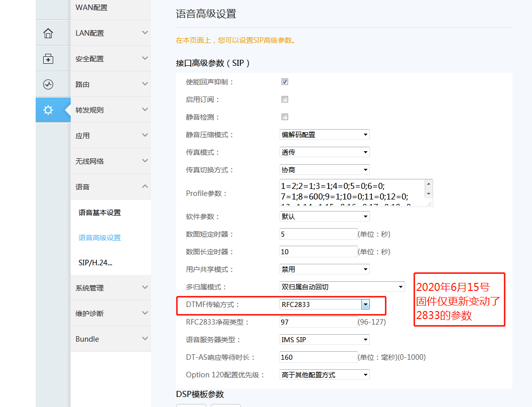Select the gear settings icon

(x=48, y=110)
